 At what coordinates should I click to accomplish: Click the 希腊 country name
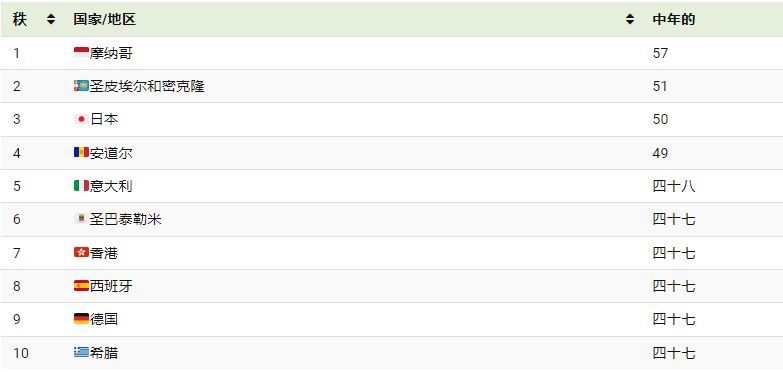pos(104,353)
